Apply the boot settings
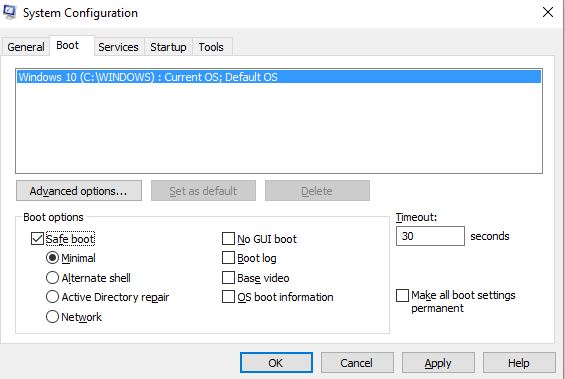Screen dimensions: 565x379 (438, 363)
